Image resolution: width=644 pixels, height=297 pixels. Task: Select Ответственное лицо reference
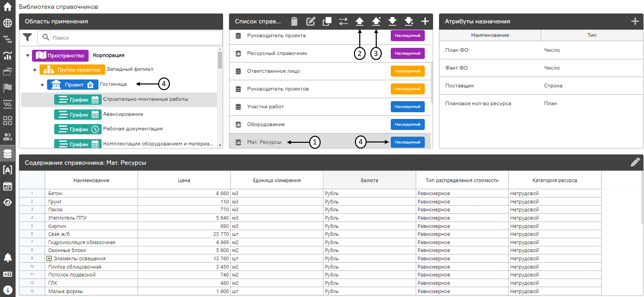pos(273,71)
